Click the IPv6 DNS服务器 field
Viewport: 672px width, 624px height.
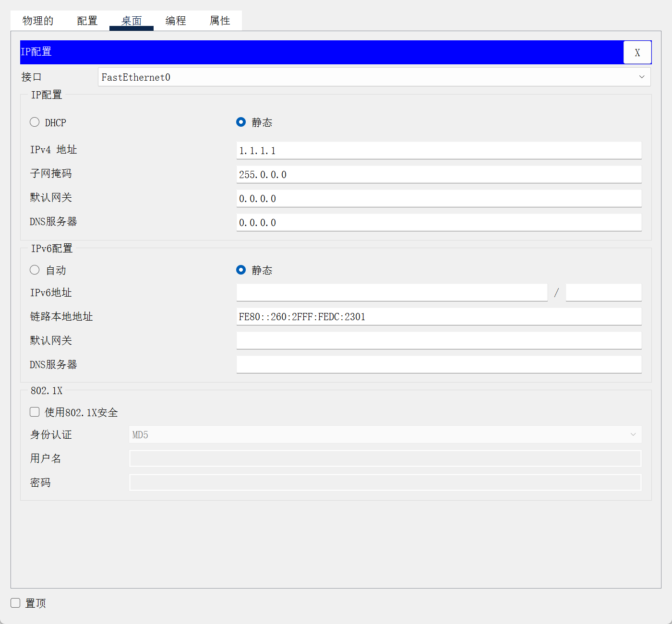tap(439, 364)
